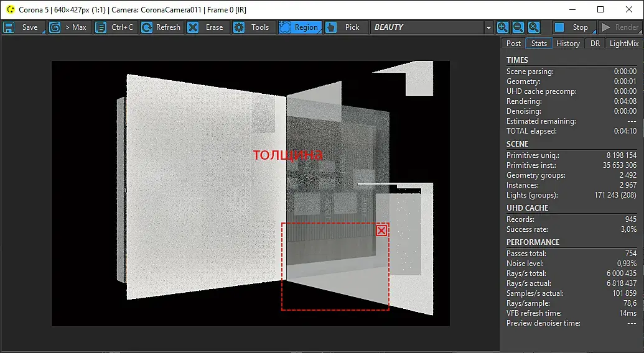This screenshot has width=644, height=353.
Task: Click the TIMES section header
Action: (x=517, y=60)
